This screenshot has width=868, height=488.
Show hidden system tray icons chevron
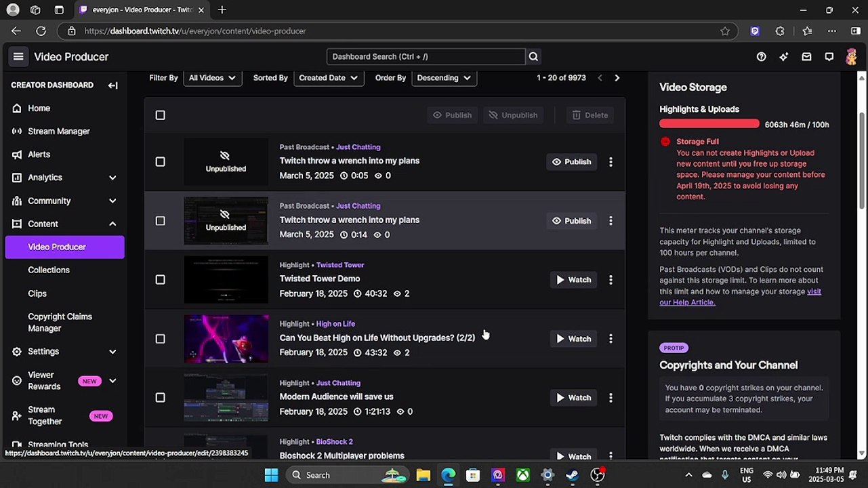(x=688, y=475)
